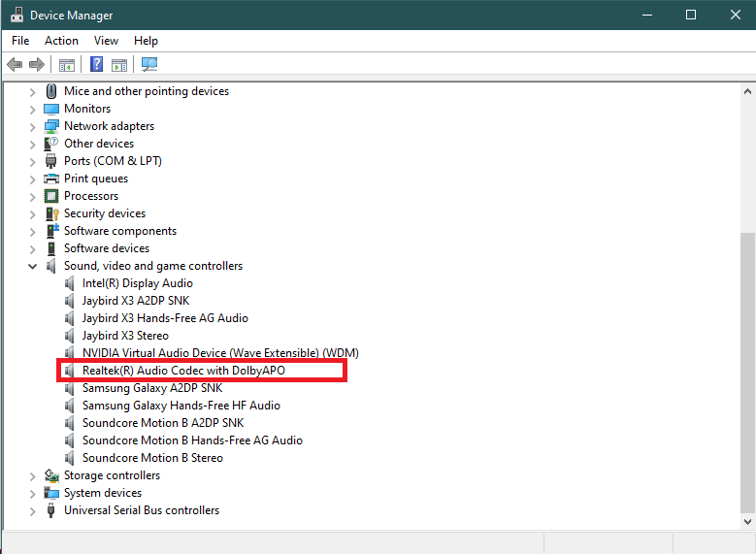756x554 pixels.
Task: Maximize the Device Manager window
Action: click(691, 15)
